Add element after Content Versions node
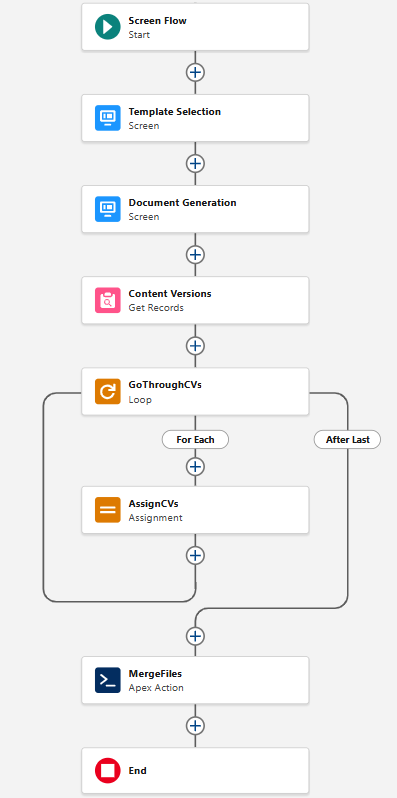This screenshot has height=798, width=397. (x=195, y=346)
